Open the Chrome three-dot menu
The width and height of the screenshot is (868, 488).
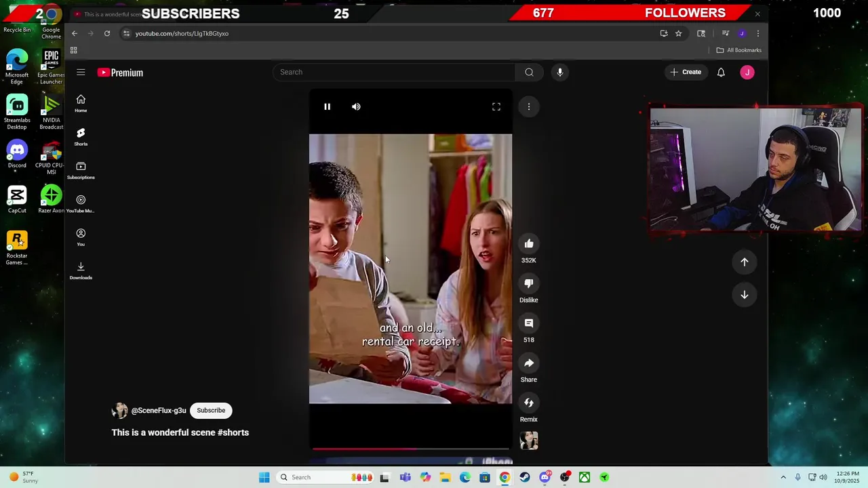coord(758,33)
